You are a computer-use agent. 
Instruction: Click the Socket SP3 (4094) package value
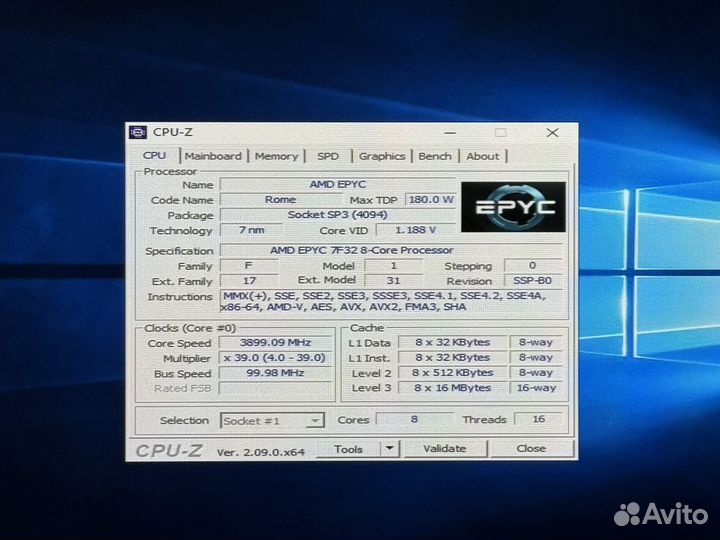pyautogui.click(x=338, y=215)
